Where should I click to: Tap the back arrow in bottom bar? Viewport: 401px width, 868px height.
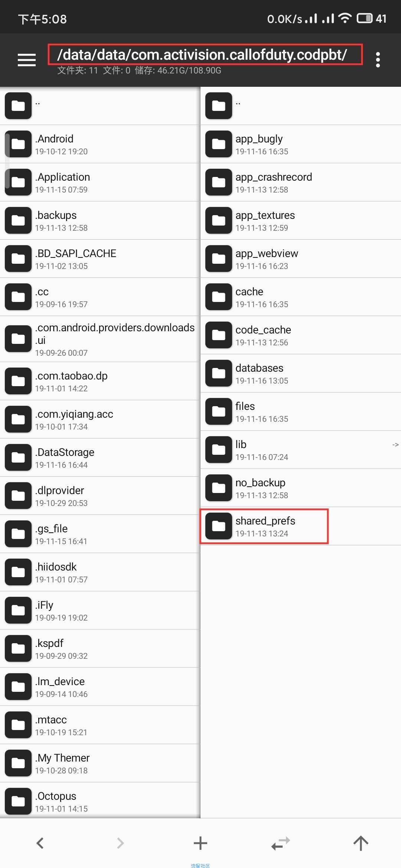click(40, 843)
